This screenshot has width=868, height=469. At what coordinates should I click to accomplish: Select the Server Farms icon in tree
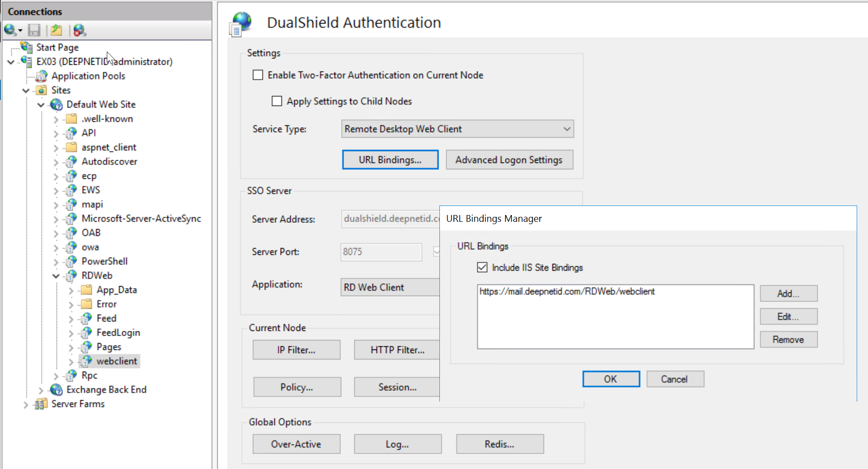point(41,404)
